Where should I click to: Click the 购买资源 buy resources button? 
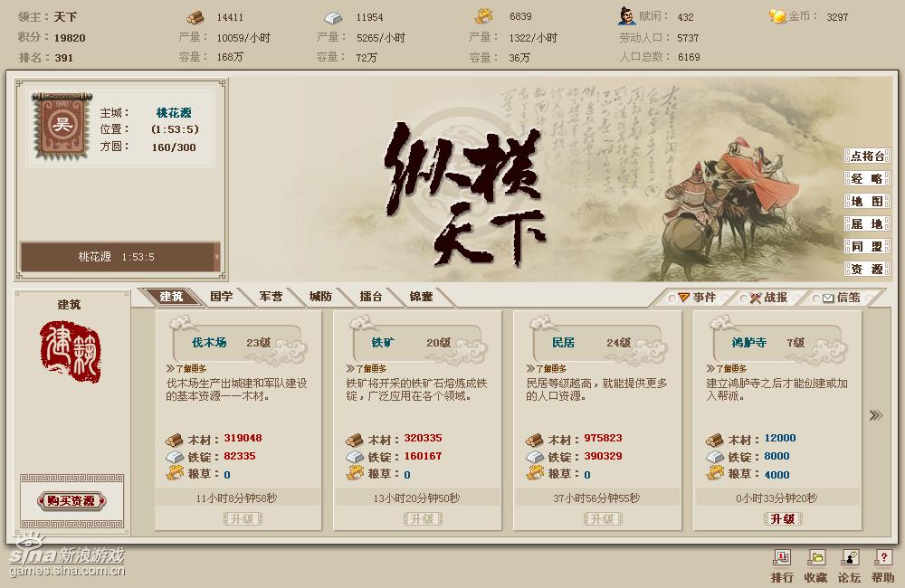[71, 501]
